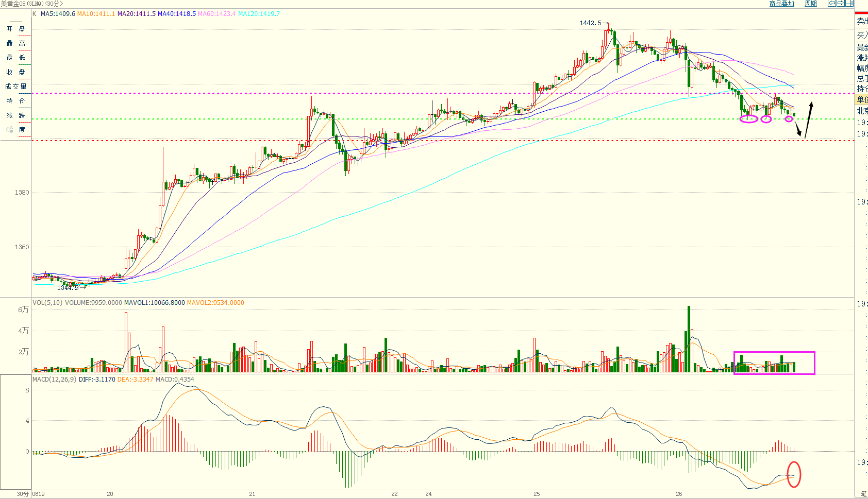
Task: Select the MA20:1411.5 indicator label
Action: coord(136,14)
